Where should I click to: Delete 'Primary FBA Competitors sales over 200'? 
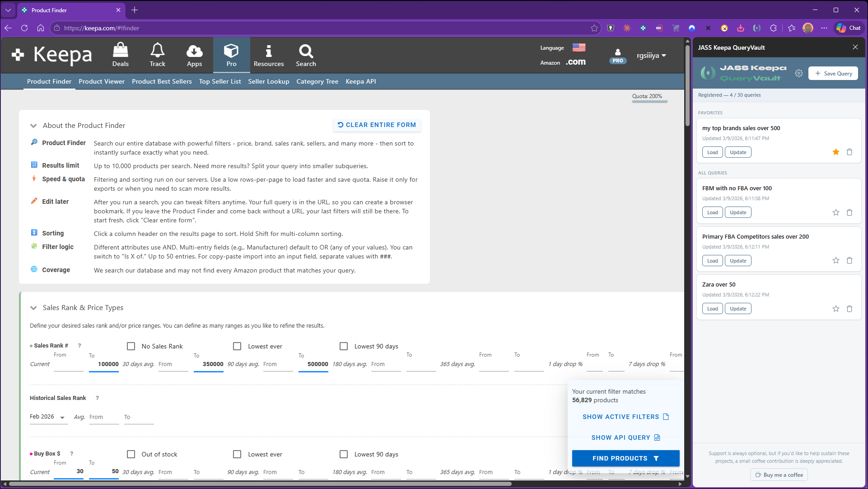coord(849,260)
